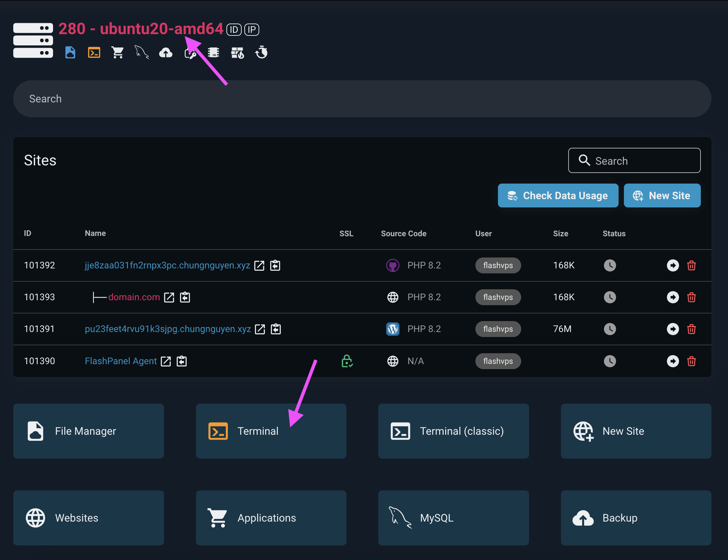Image resolution: width=728 pixels, height=560 pixels.
Task: Open orange terminal icon in server toolbar
Action: pos(94,53)
